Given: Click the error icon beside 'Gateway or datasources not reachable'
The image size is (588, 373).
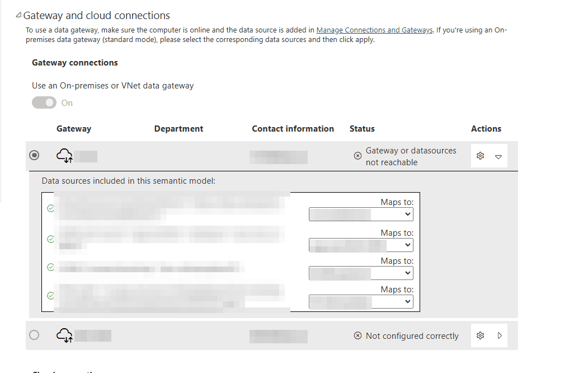Looking at the screenshot, I should (357, 156).
